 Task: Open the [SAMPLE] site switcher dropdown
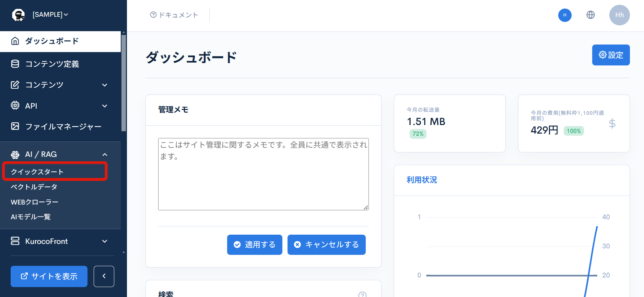click(x=50, y=15)
